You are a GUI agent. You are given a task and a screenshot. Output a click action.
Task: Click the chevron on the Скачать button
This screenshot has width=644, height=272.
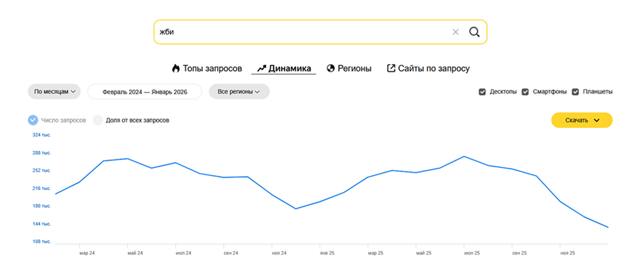coord(597,121)
